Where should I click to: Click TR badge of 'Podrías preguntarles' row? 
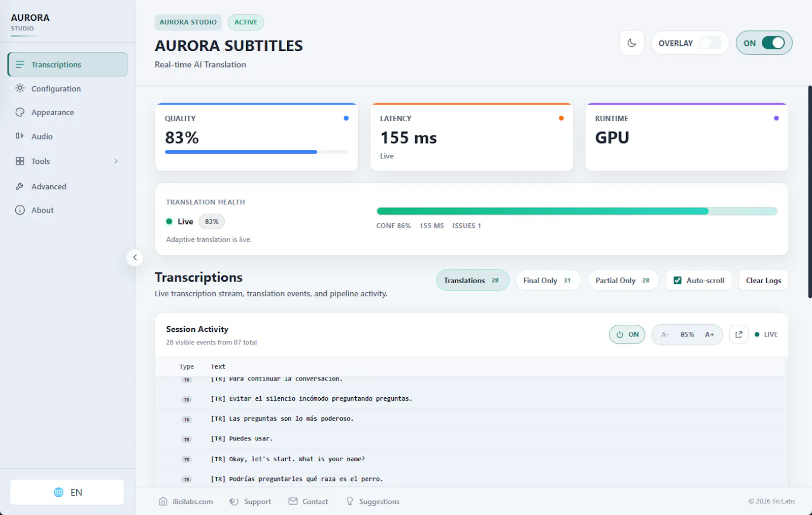click(x=187, y=479)
